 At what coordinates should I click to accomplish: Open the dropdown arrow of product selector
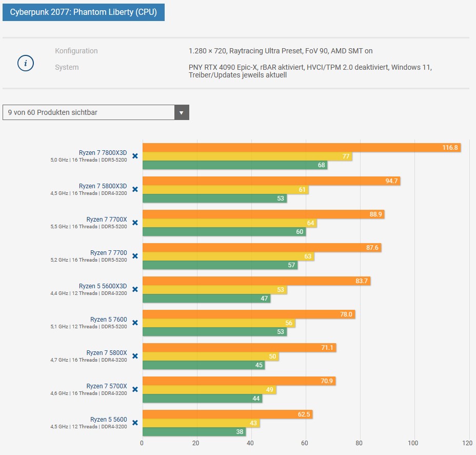click(182, 113)
